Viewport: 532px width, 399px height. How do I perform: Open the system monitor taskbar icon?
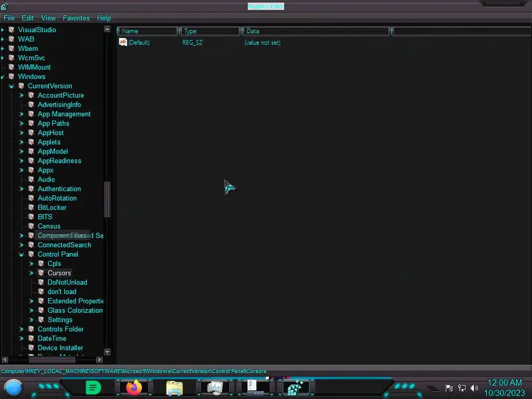(x=215, y=388)
